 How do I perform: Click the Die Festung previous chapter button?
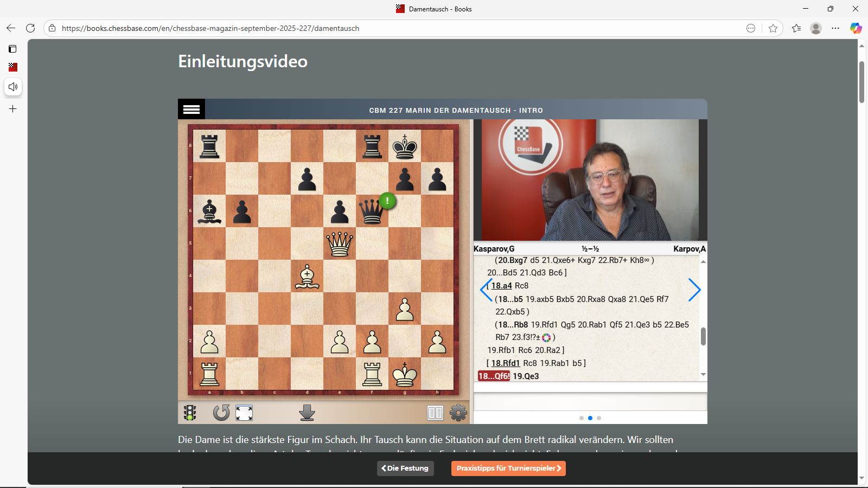[x=405, y=468]
